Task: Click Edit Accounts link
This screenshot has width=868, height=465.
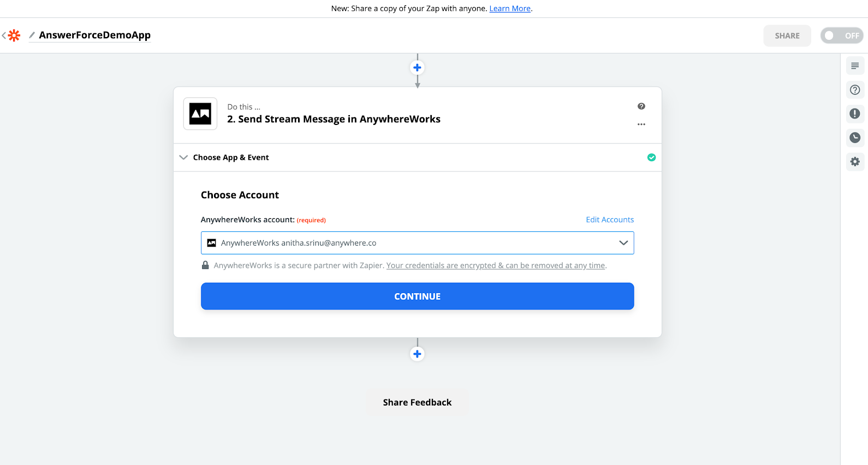Action: tap(610, 219)
